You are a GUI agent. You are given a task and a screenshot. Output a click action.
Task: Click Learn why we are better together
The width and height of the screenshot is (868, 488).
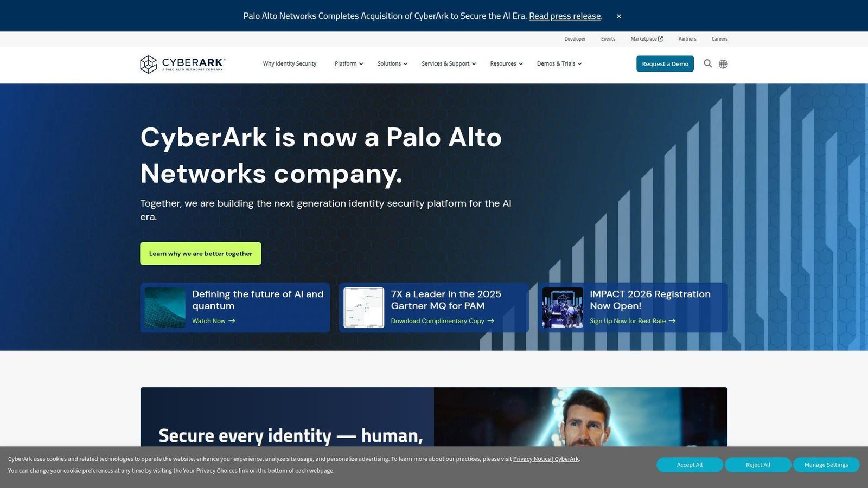click(201, 253)
